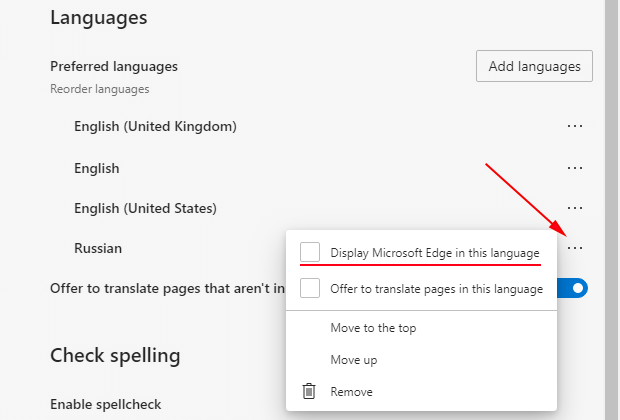Click the Enable spellcheck label

pyautogui.click(x=106, y=405)
